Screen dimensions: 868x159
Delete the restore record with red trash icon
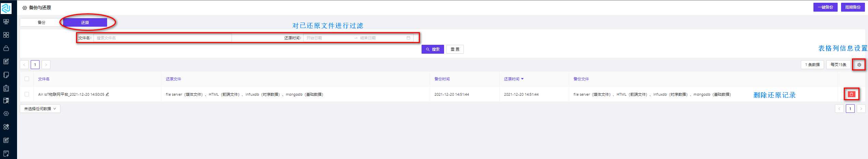coord(851,94)
